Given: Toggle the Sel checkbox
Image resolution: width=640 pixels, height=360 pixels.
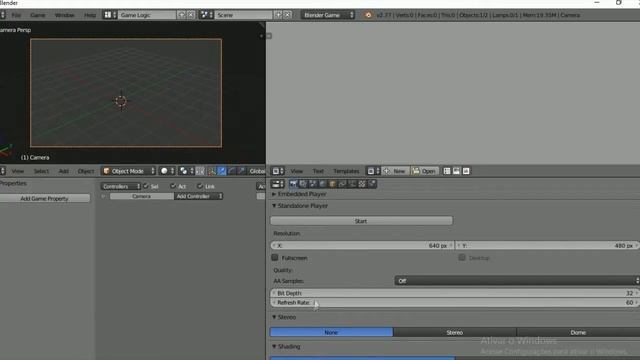Looking at the screenshot, I should (x=146, y=186).
